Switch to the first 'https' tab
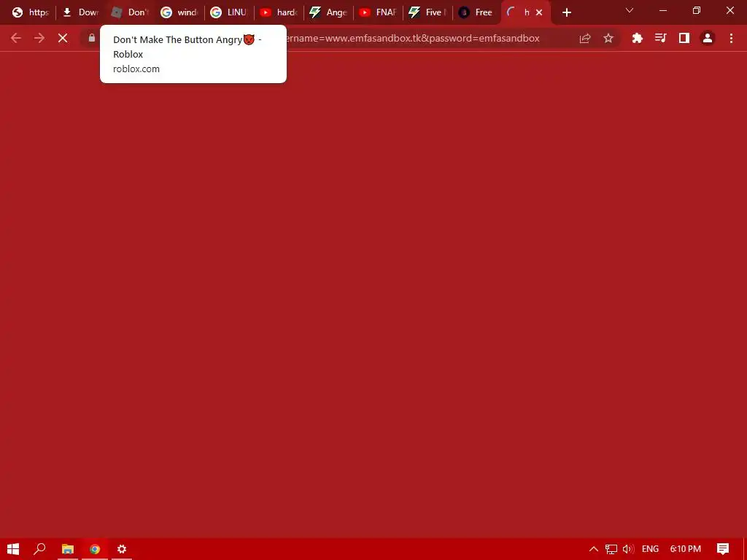 tap(30, 12)
